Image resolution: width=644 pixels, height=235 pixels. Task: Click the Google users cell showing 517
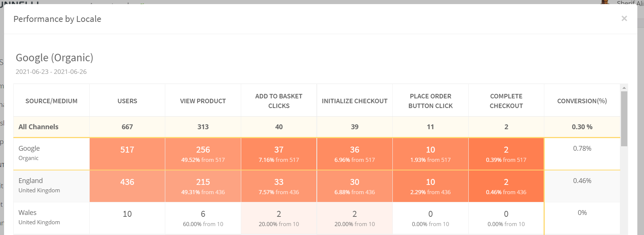[127, 150]
